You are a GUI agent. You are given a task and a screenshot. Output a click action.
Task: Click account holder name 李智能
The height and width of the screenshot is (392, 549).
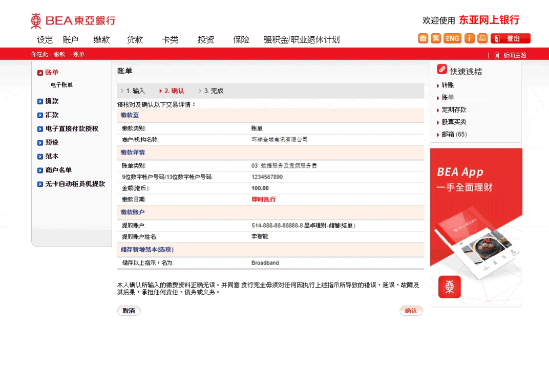click(x=260, y=236)
